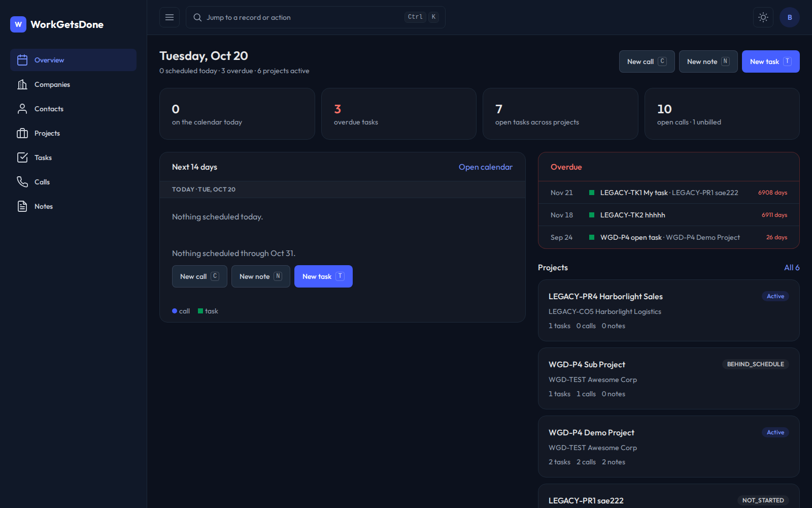Viewport: 812px width, 508px height.
Task: Click New note button under Nothing scheduled
Action: 261,276
